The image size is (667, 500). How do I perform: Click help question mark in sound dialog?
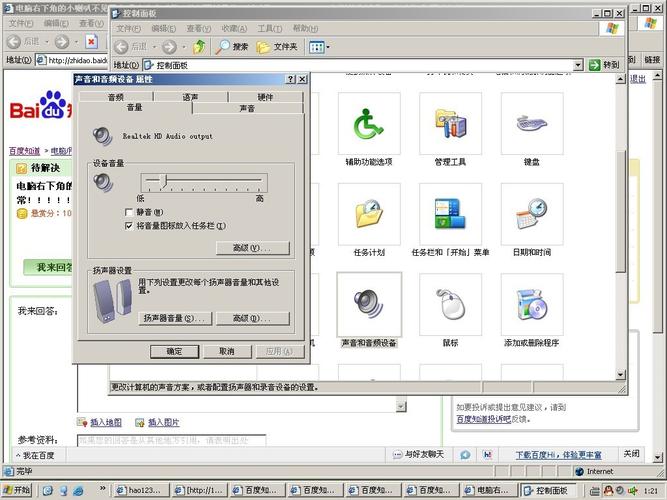point(291,79)
